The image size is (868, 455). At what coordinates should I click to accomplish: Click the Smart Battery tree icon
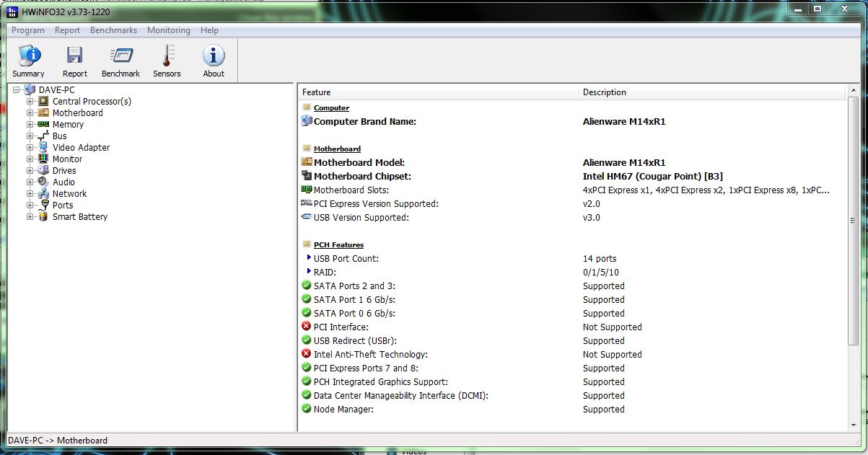point(43,217)
